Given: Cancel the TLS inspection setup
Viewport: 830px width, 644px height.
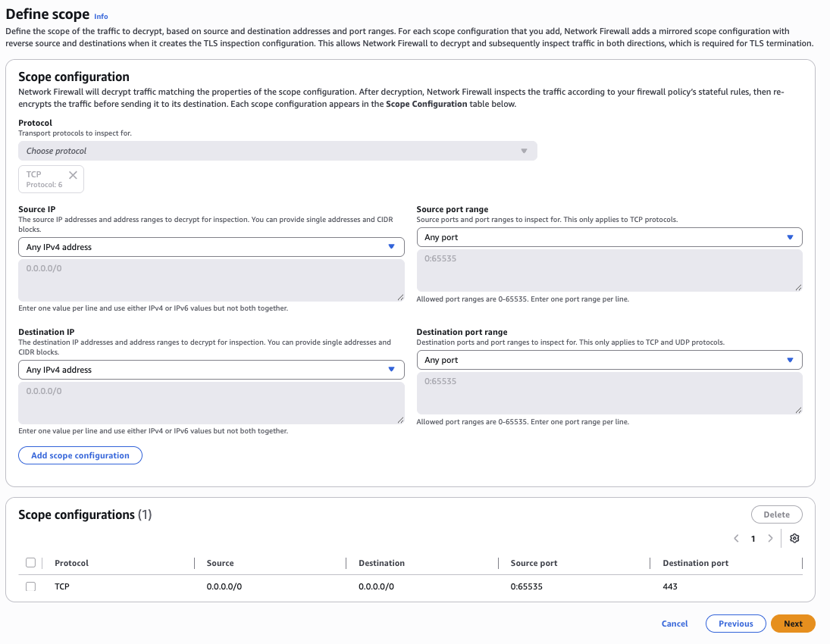Looking at the screenshot, I should point(675,624).
